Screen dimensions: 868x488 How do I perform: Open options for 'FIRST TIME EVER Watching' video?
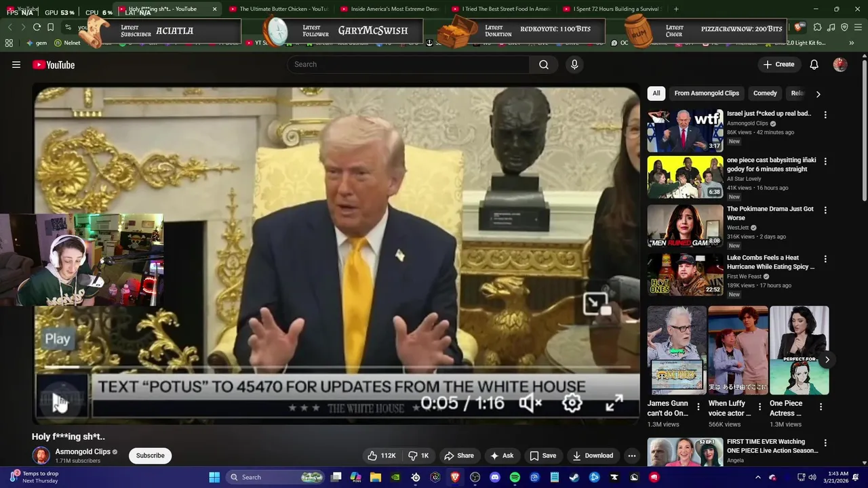click(x=825, y=443)
